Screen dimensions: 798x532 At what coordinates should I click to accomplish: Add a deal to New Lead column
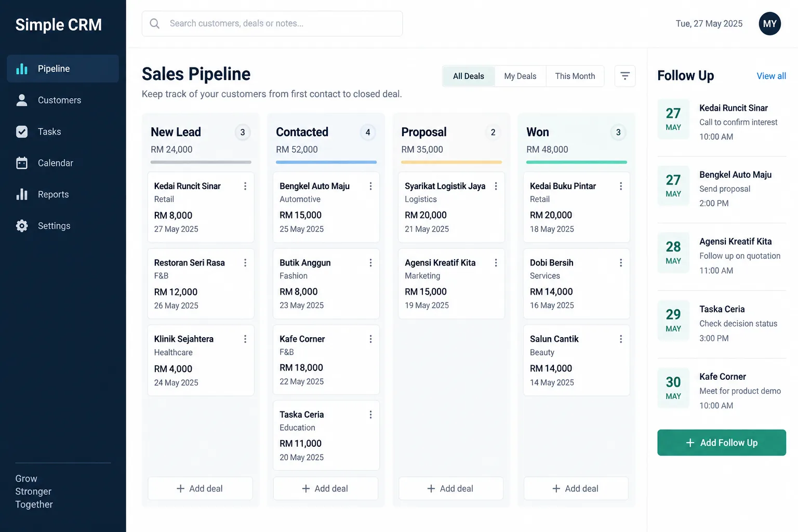click(201, 488)
